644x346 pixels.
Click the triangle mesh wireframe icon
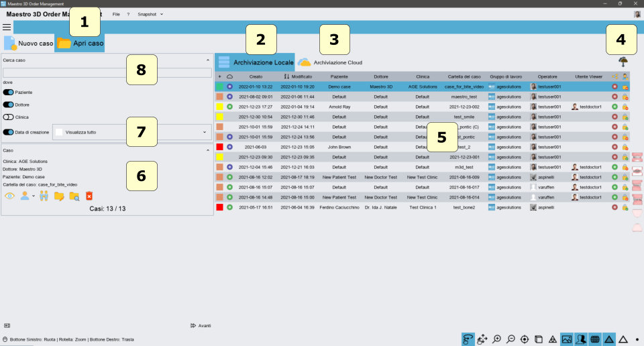coord(553,339)
